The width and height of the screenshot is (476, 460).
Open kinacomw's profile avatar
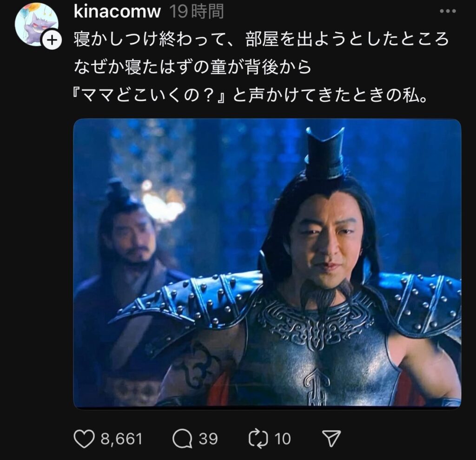pyautogui.click(x=36, y=24)
